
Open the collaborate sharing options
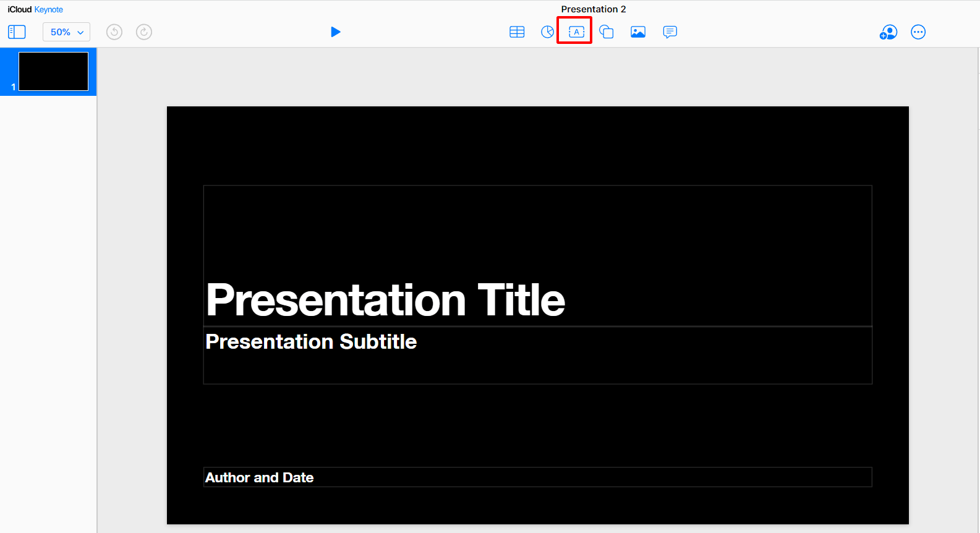888,32
